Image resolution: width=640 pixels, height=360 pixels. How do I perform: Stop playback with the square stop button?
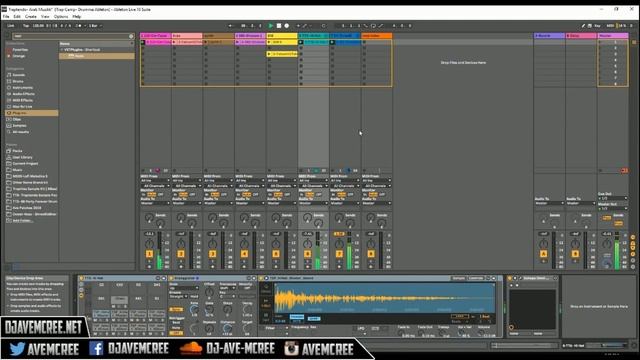(279, 26)
